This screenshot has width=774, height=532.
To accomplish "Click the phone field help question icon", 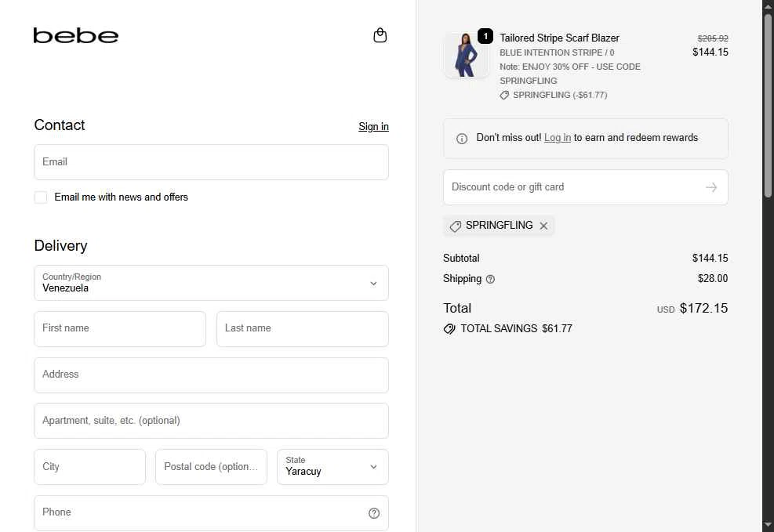I will tap(374, 513).
